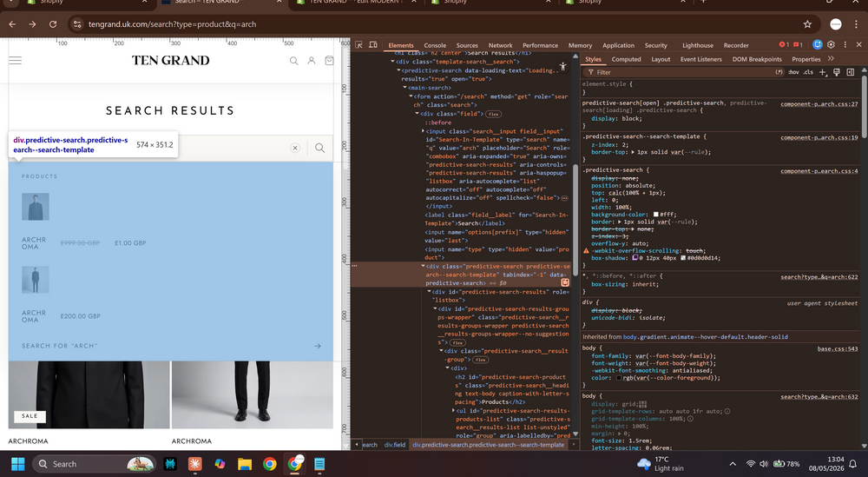The width and height of the screenshot is (868, 477).
Task: Switch to the Console tab
Action: point(435,45)
